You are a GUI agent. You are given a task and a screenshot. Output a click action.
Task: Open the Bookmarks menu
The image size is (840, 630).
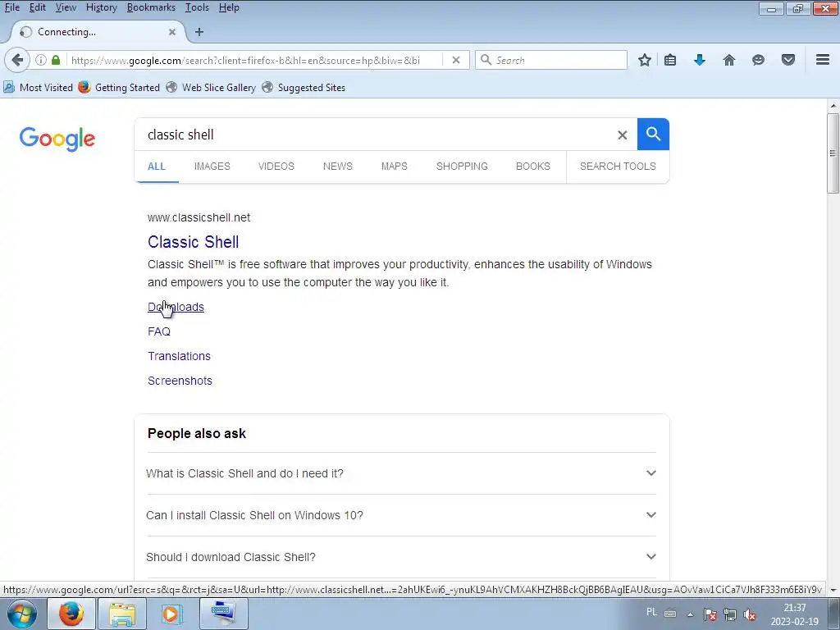tap(151, 7)
